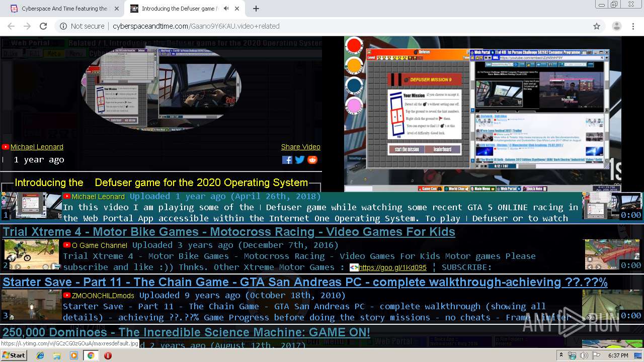Screen dimensions: 644x362
Task: Open the volume tray icon
Action: (x=584, y=355)
